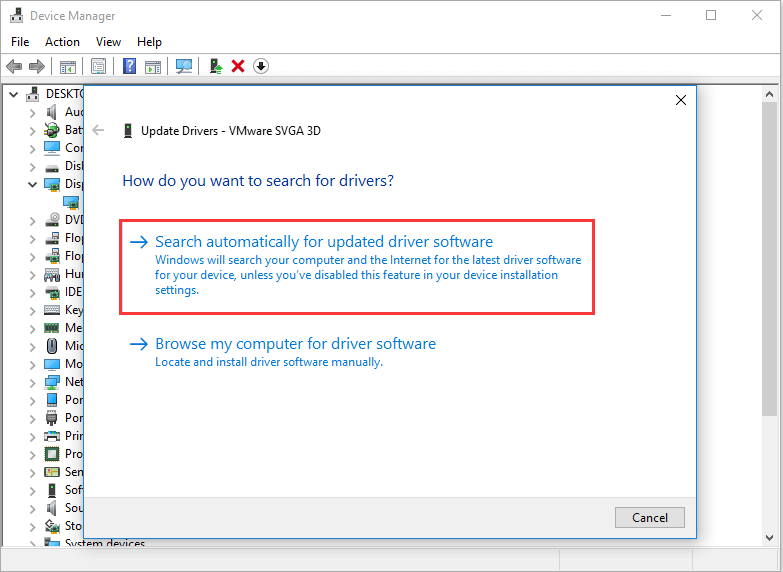Click the Cancel button in Update Drivers

pos(650,518)
